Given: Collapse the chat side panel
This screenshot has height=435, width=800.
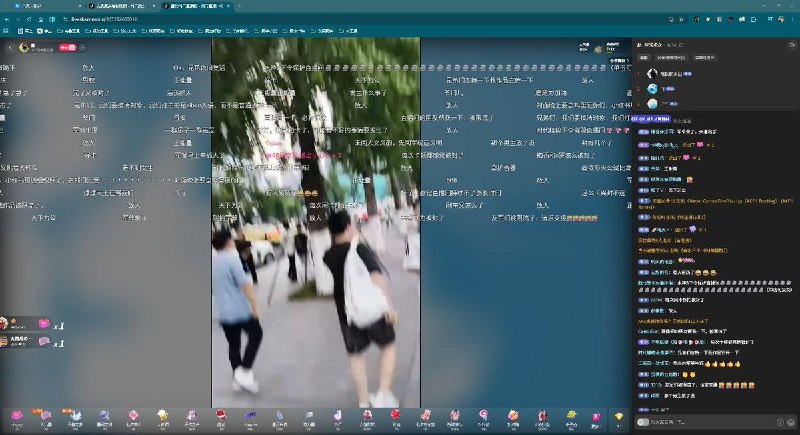Looking at the screenshot, I should (x=792, y=45).
